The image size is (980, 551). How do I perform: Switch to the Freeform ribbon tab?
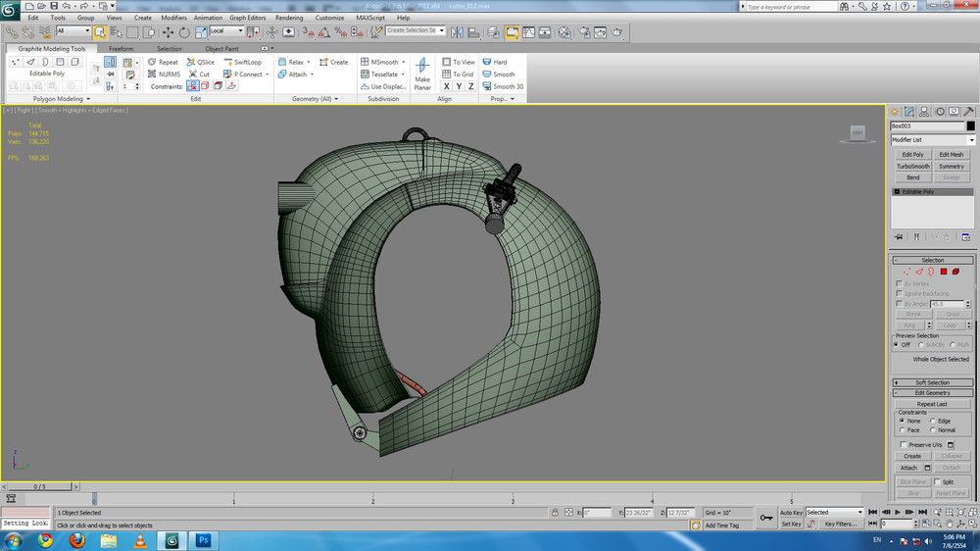click(122, 48)
